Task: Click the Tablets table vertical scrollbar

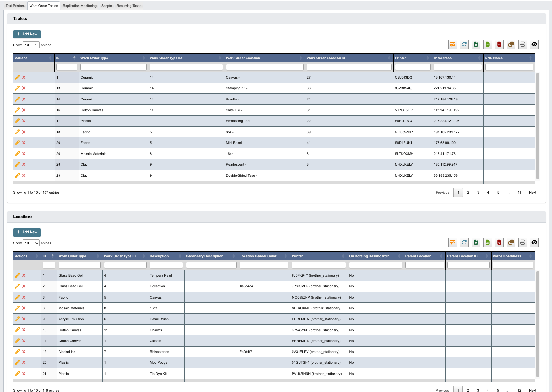Action: click(538, 126)
